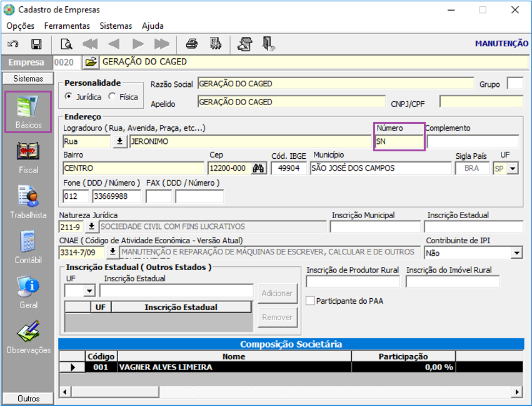532x407 pixels.
Task: Click the Grupo input field
Action: coord(515,84)
